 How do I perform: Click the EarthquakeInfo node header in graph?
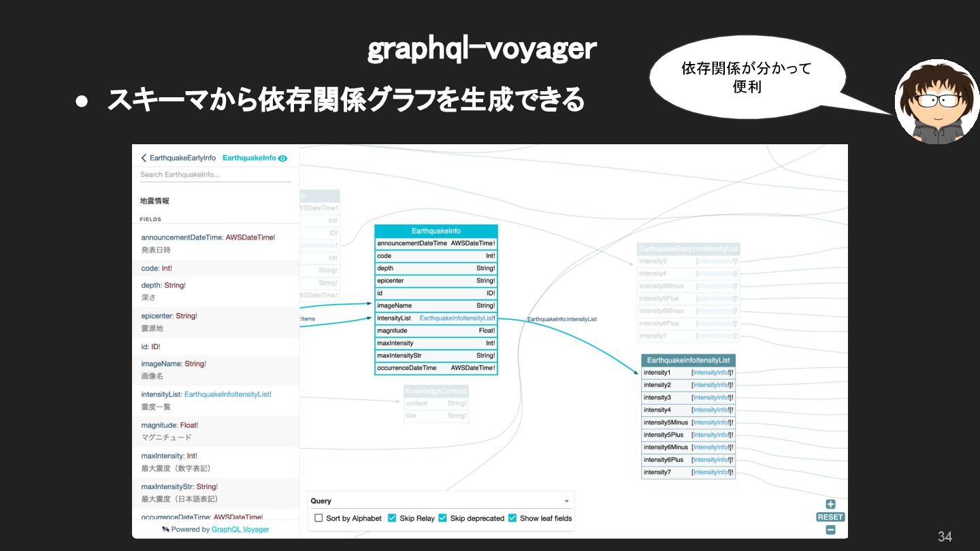tap(436, 231)
